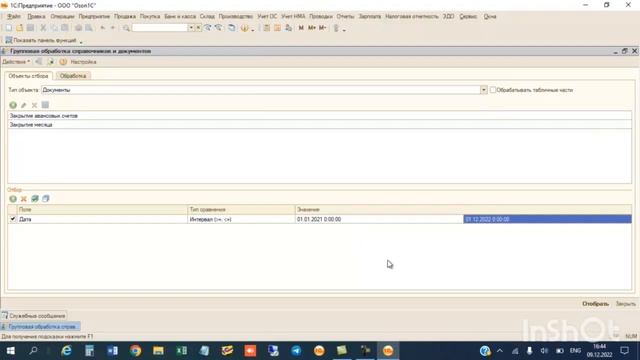Click the Save diskette toolbar icon

coord(30,28)
